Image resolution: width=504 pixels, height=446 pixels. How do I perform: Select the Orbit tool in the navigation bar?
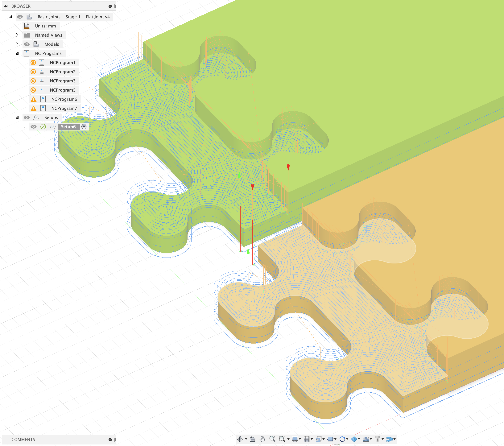point(240,439)
